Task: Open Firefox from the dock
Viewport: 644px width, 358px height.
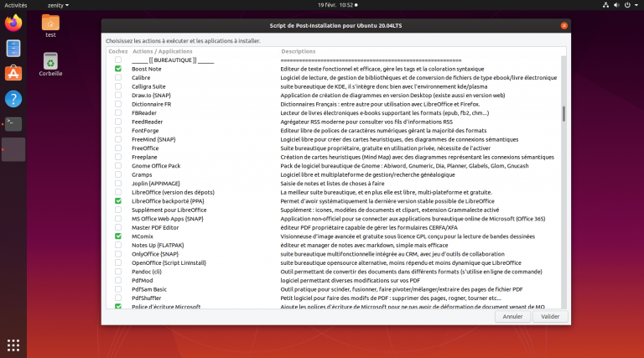Action: coord(13,23)
